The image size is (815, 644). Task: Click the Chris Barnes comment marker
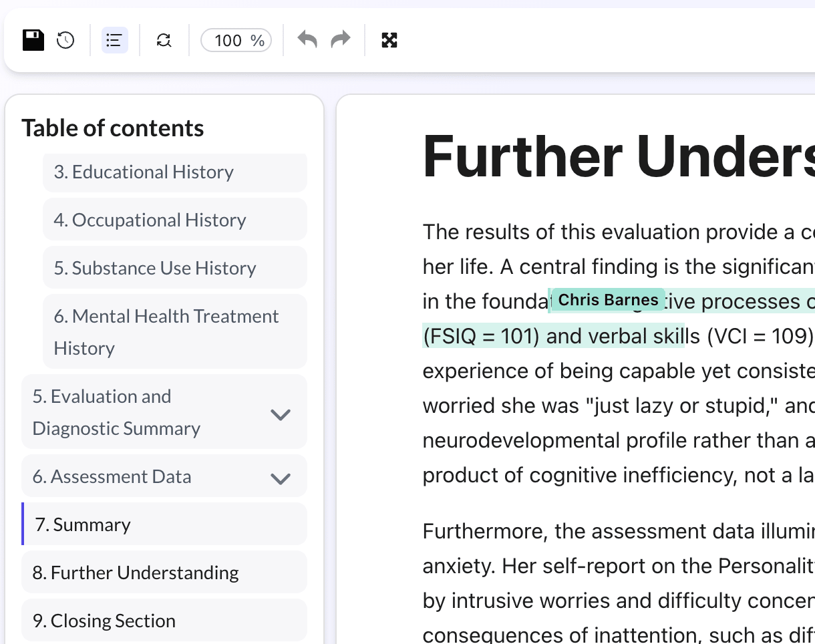pos(607,300)
